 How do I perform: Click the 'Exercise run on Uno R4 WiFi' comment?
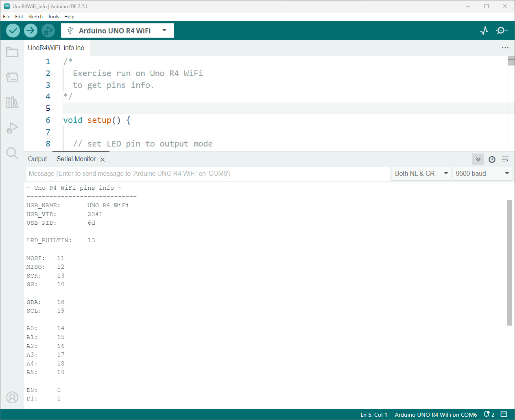click(x=138, y=73)
